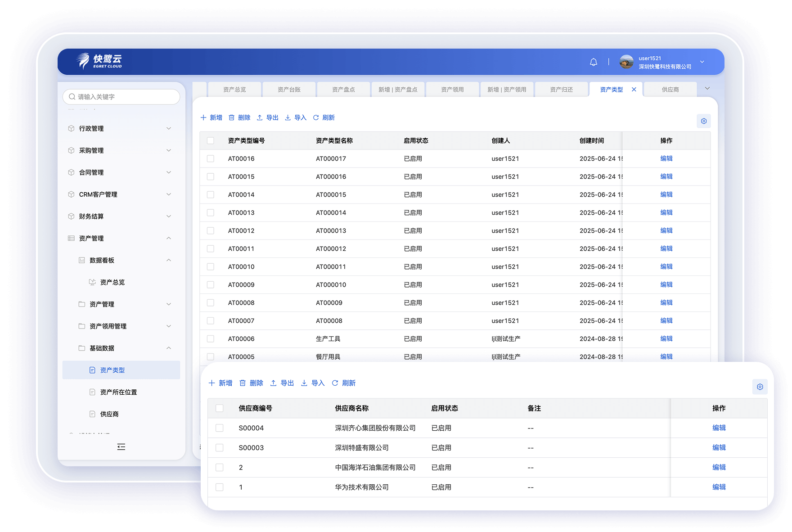Screen dimensions: 792x532
Task: Tick checkbox for supplier S00004
Action: [x=220, y=428]
